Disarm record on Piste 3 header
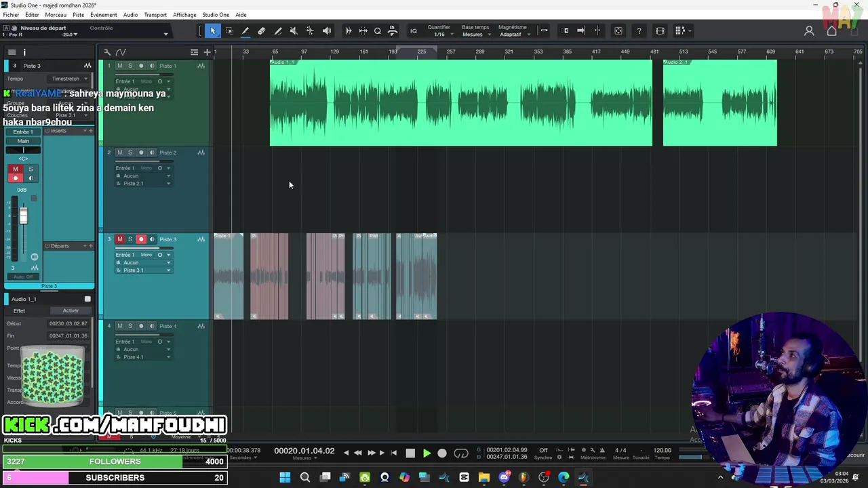This screenshot has height=488, width=868. click(141, 239)
